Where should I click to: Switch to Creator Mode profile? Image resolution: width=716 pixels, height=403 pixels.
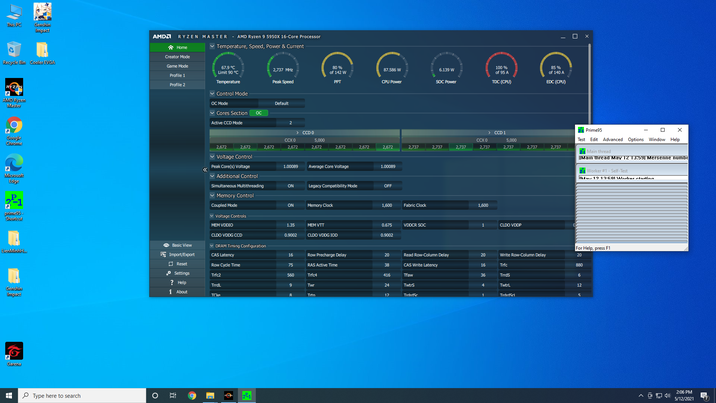coord(177,57)
